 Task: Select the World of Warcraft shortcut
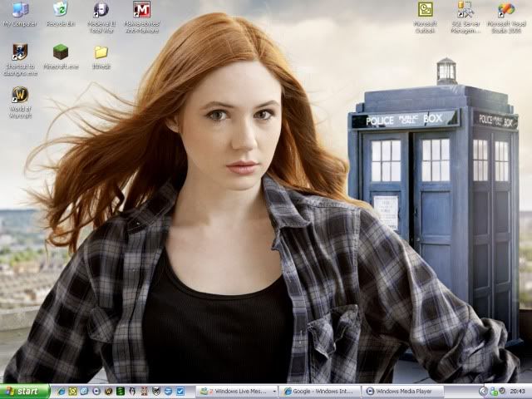pyautogui.click(x=20, y=102)
